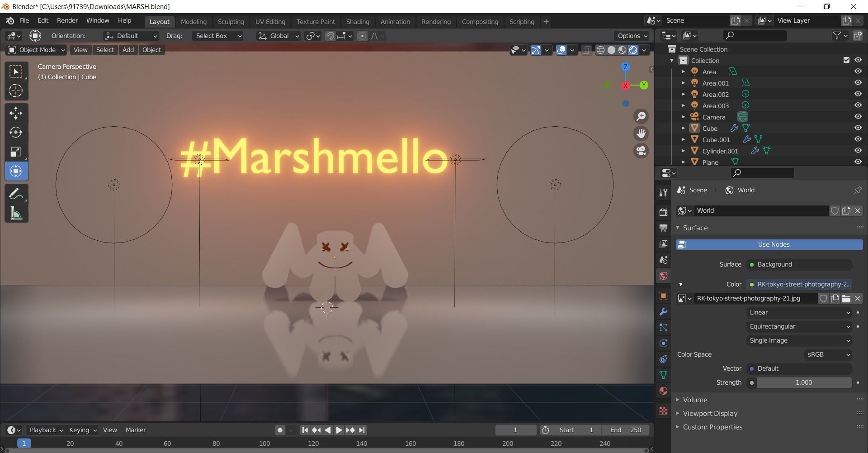The image size is (868, 453).
Task: Open the Equirectangular projection dropdown
Action: (799, 326)
